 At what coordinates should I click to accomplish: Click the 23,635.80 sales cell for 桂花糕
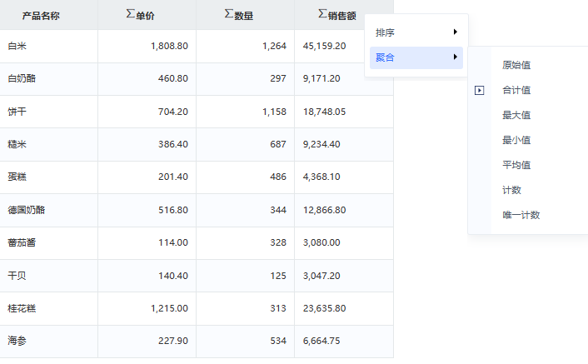[344, 308]
